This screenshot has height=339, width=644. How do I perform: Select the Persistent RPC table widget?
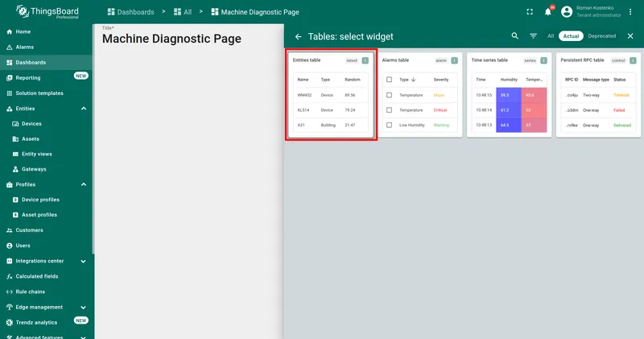tap(598, 95)
